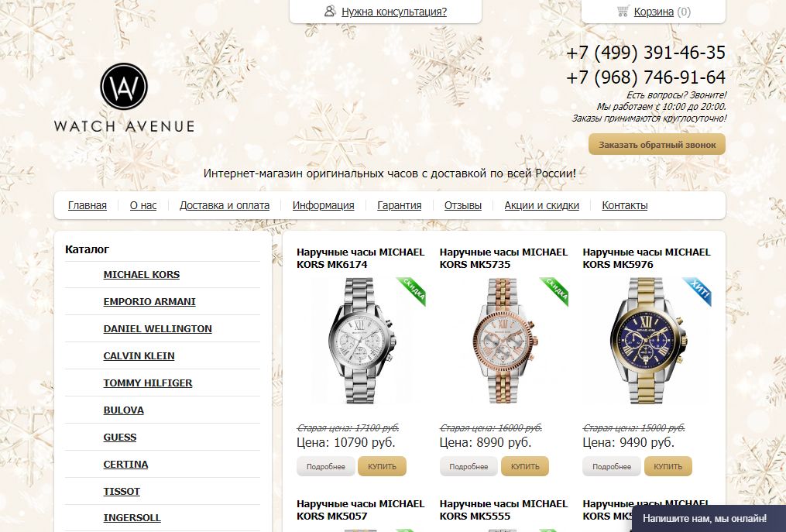Open the MK5976 blue dial watch image
Screen dimensions: 786x532
click(647, 341)
